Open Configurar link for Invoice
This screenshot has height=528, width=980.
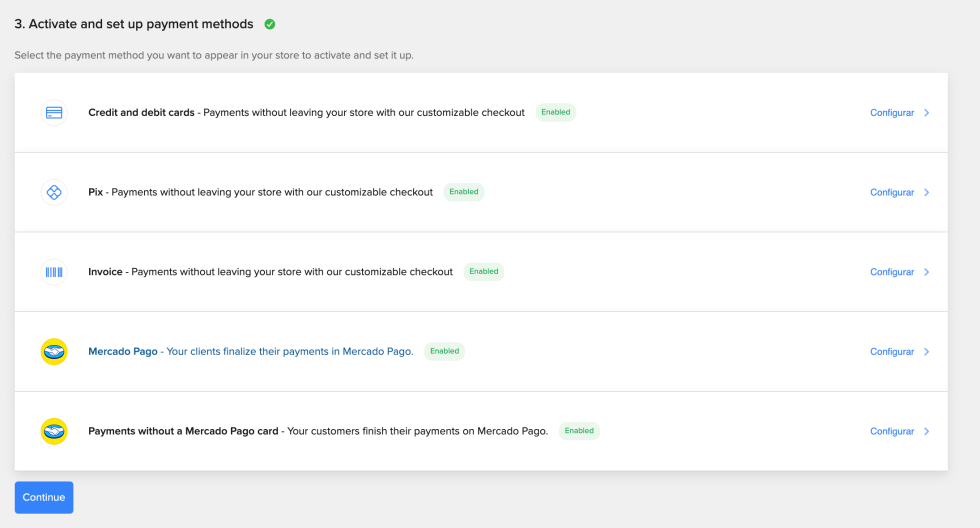click(891, 272)
